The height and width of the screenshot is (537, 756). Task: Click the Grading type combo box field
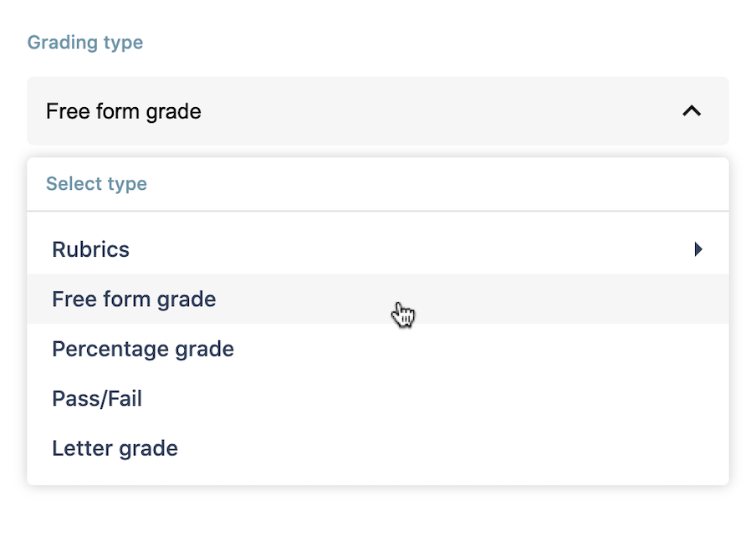coord(377,111)
